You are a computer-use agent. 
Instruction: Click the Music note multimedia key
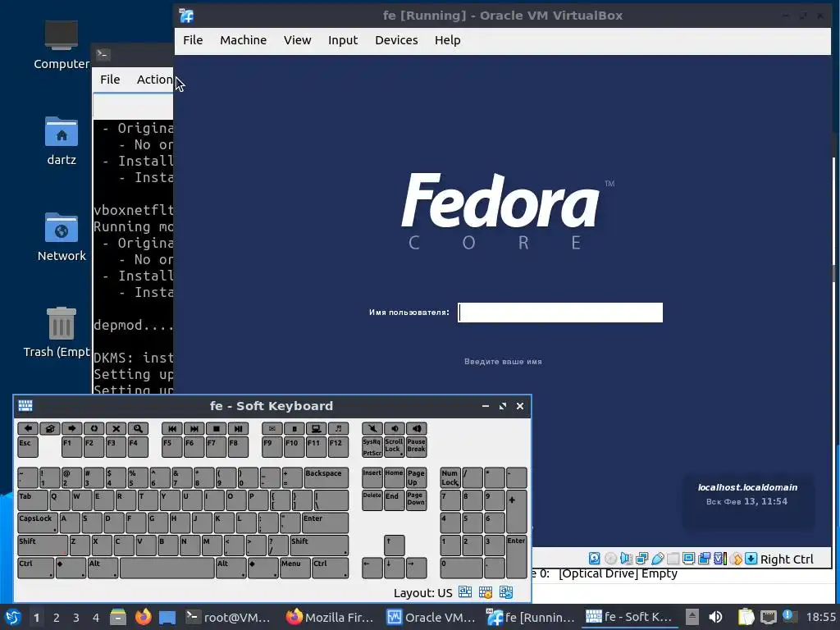coord(338,428)
